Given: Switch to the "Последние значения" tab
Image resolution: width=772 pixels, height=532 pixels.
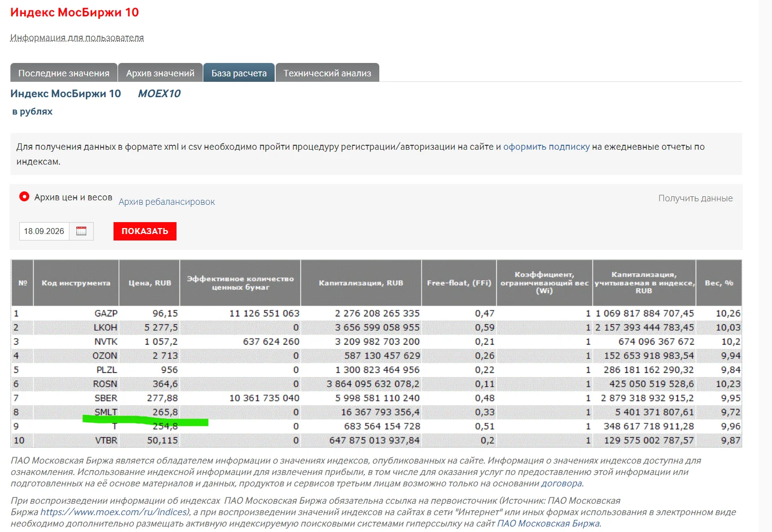Looking at the screenshot, I should [64, 73].
